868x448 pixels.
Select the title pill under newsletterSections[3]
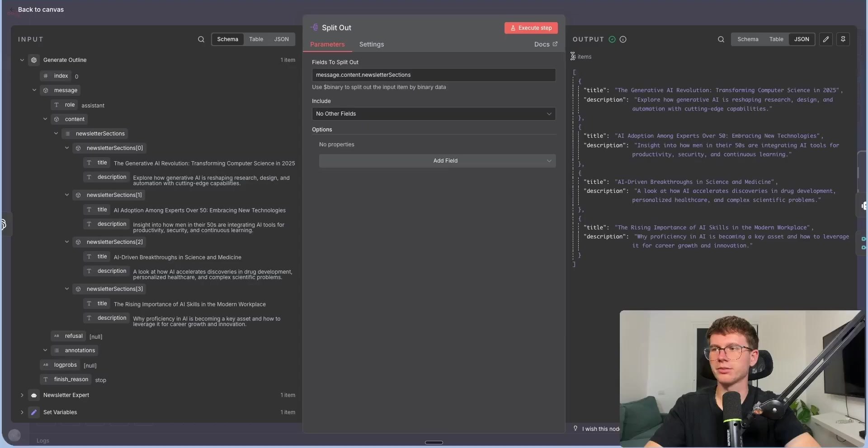(x=97, y=303)
